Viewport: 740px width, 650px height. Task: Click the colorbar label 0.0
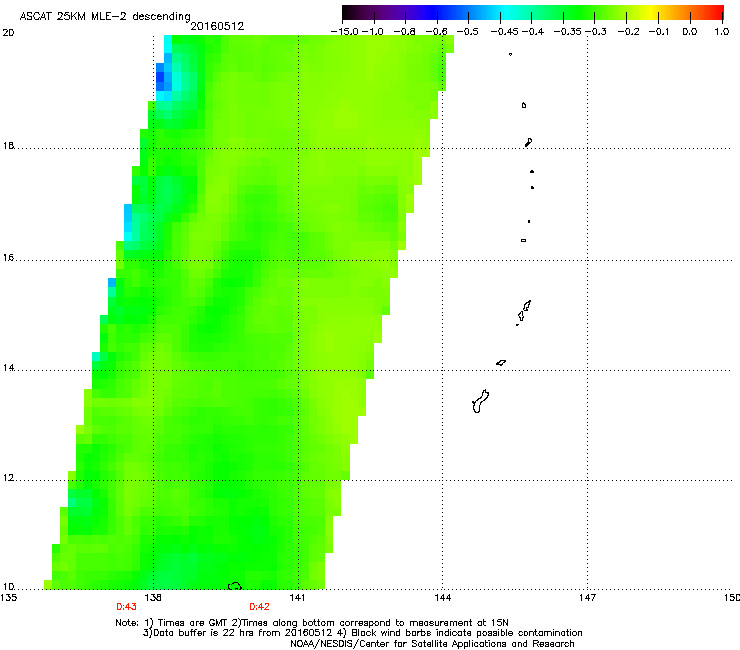tap(690, 32)
